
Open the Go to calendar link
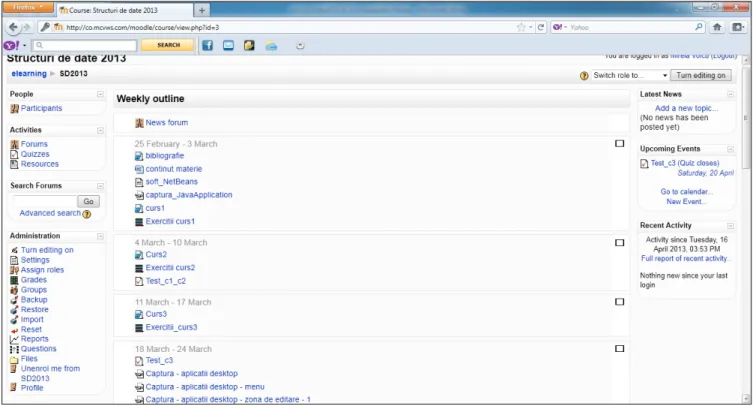pos(686,192)
